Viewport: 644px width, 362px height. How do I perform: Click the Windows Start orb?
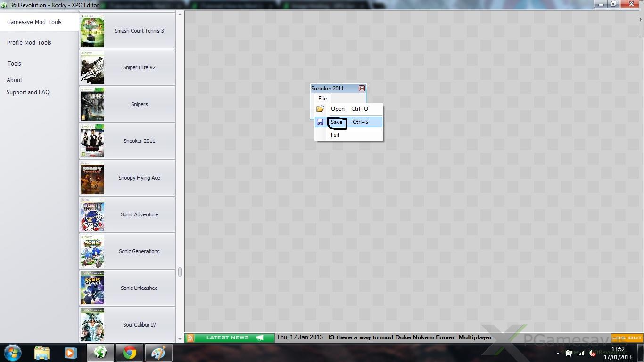click(x=13, y=353)
